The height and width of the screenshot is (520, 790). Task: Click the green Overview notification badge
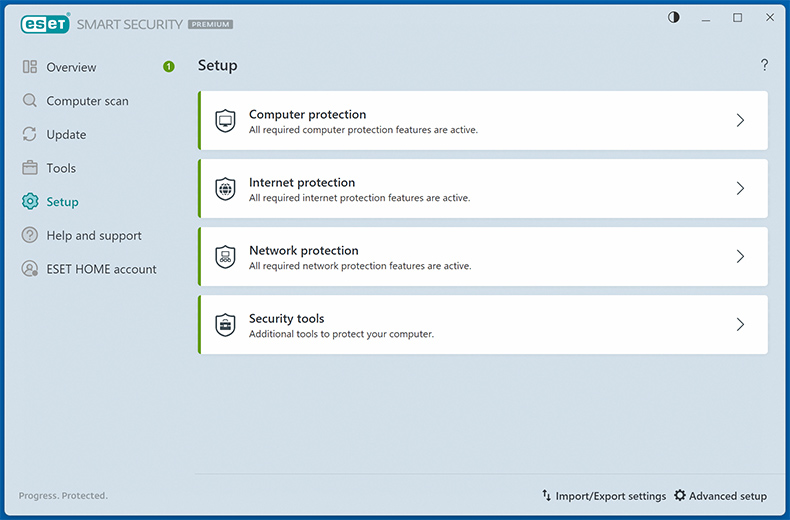[x=169, y=67]
